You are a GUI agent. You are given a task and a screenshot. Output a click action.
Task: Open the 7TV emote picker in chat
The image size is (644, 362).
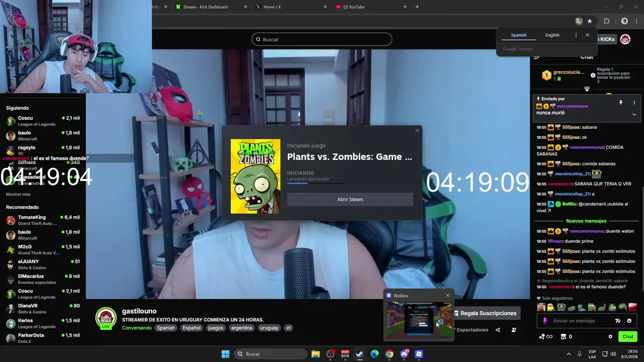(x=618, y=321)
